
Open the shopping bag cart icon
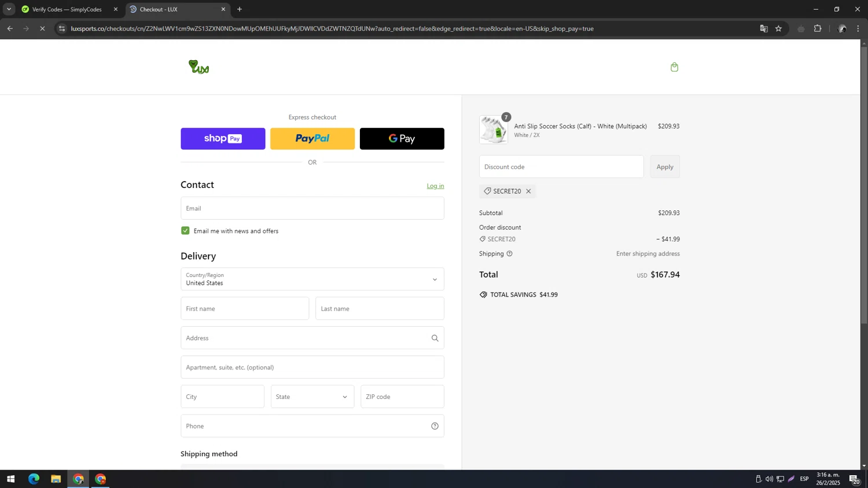tap(674, 67)
